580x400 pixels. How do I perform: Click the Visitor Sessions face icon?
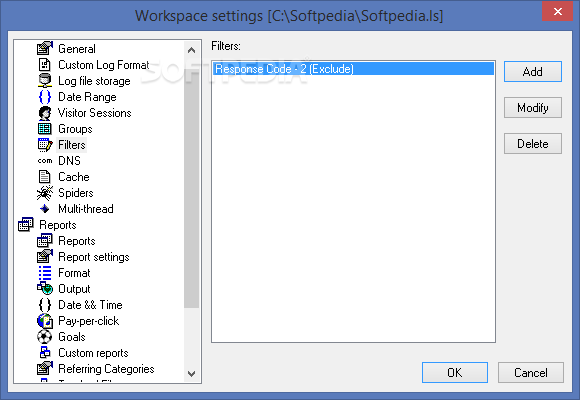coord(45,113)
